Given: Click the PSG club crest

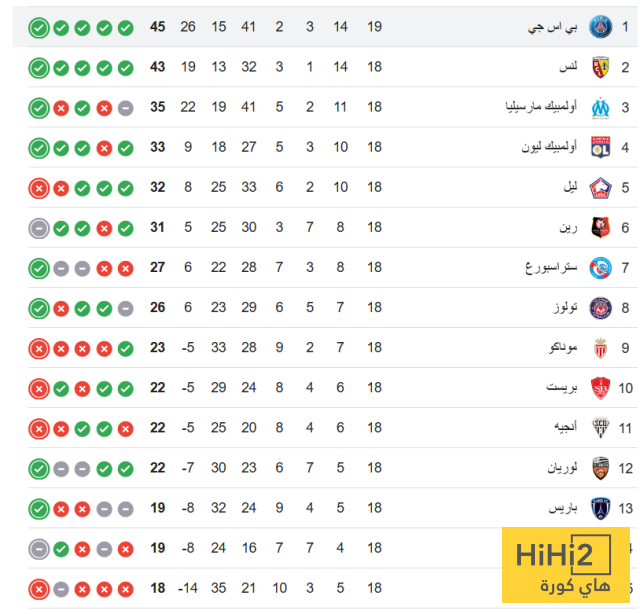Looking at the screenshot, I should (601, 27).
